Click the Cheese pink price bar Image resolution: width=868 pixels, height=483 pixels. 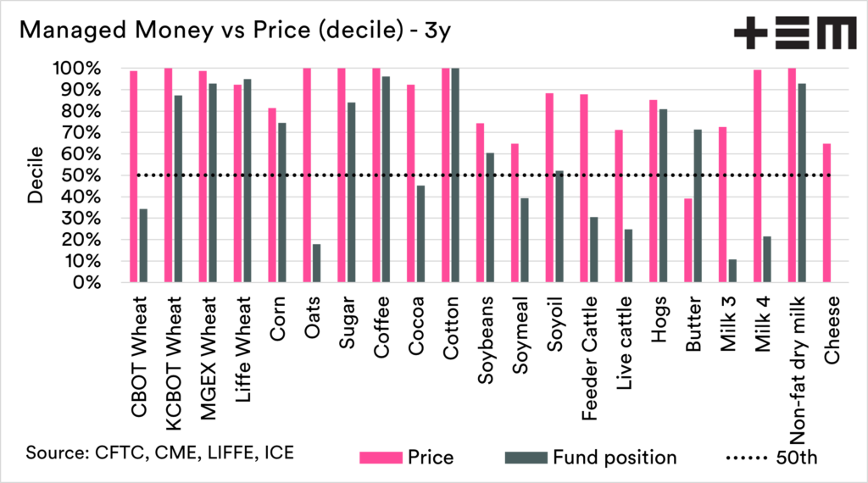click(x=826, y=213)
